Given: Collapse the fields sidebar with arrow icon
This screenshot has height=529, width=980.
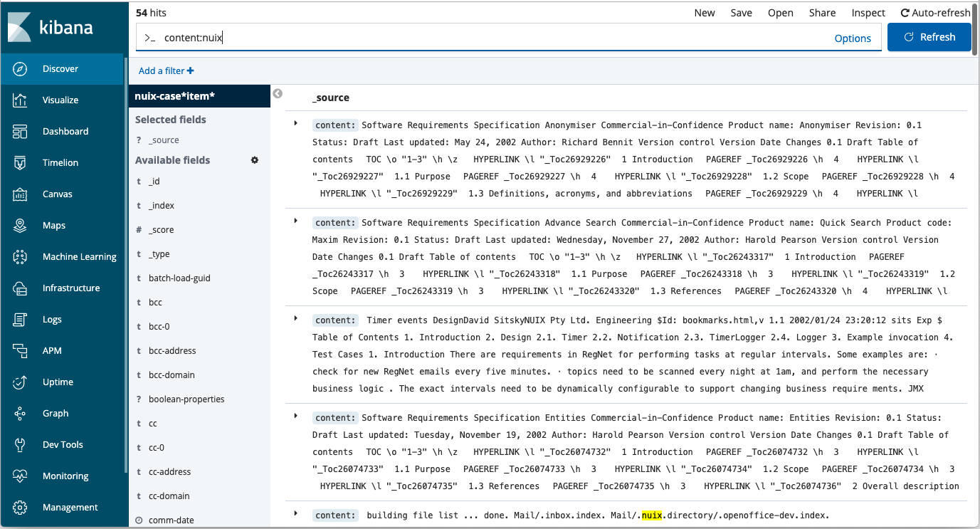Looking at the screenshot, I should [x=278, y=93].
